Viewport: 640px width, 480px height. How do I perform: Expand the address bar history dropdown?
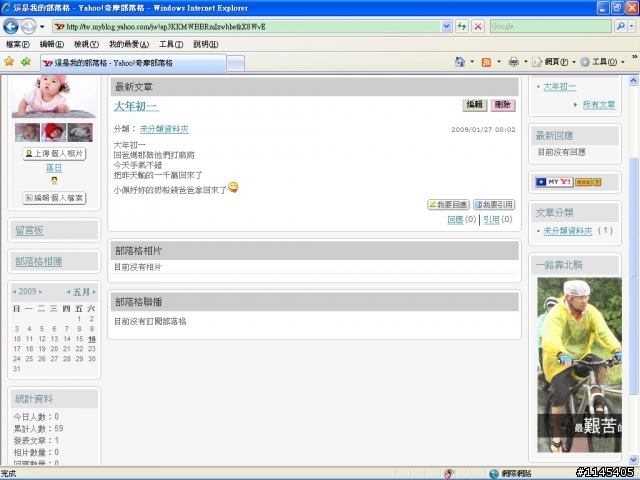pyautogui.click(x=447, y=27)
